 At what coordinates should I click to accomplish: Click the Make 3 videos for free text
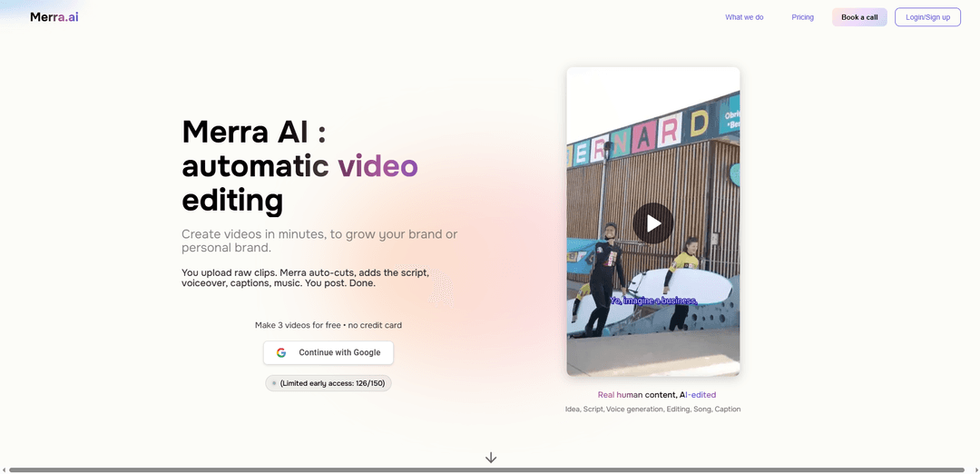(x=328, y=325)
